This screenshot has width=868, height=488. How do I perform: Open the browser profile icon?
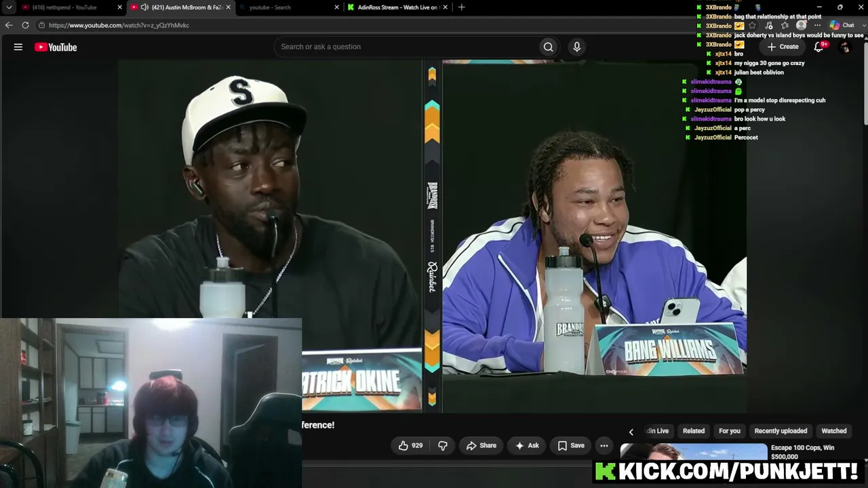[x=801, y=25]
